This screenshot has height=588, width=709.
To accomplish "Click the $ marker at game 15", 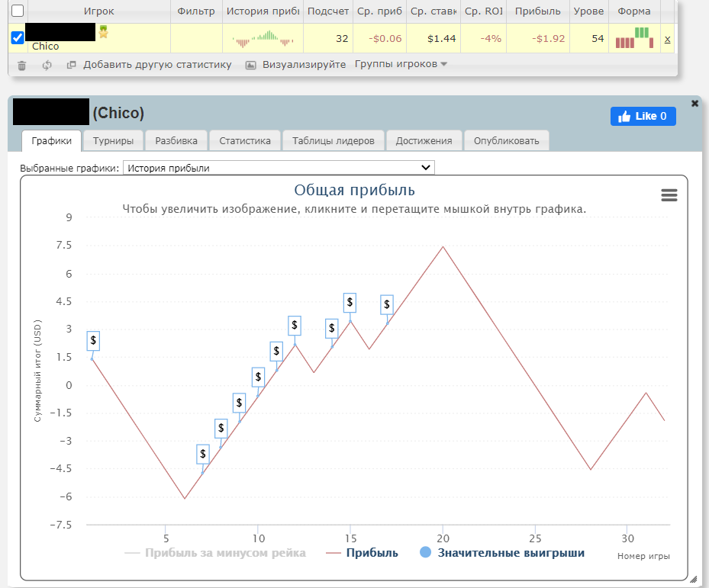I will click(x=350, y=303).
